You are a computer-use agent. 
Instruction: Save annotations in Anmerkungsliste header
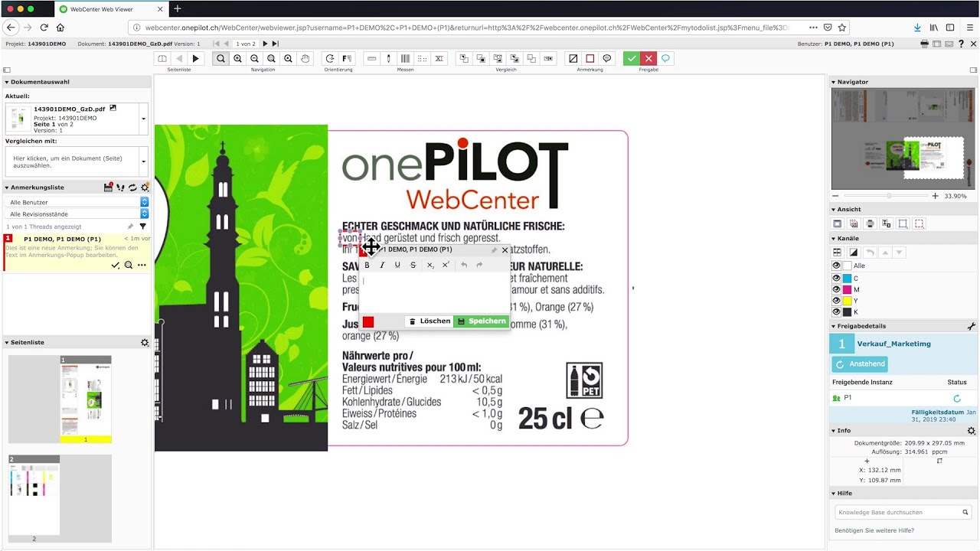[x=109, y=187]
